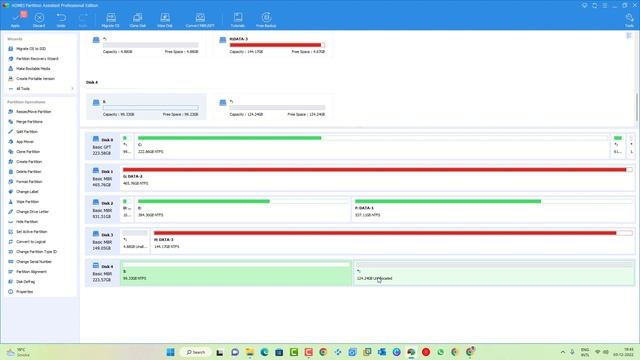Click the Undo toolbar icon
The image size is (640, 360).
(x=61, y=20)
